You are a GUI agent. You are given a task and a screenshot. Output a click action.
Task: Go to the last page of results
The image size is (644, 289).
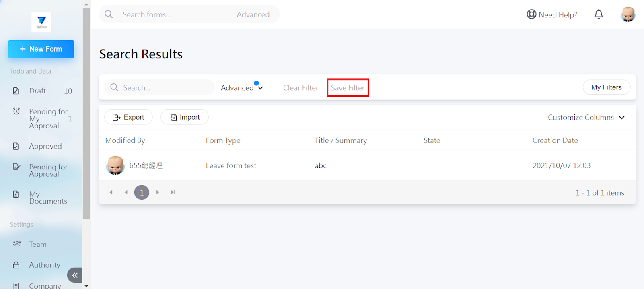[173, 192]
